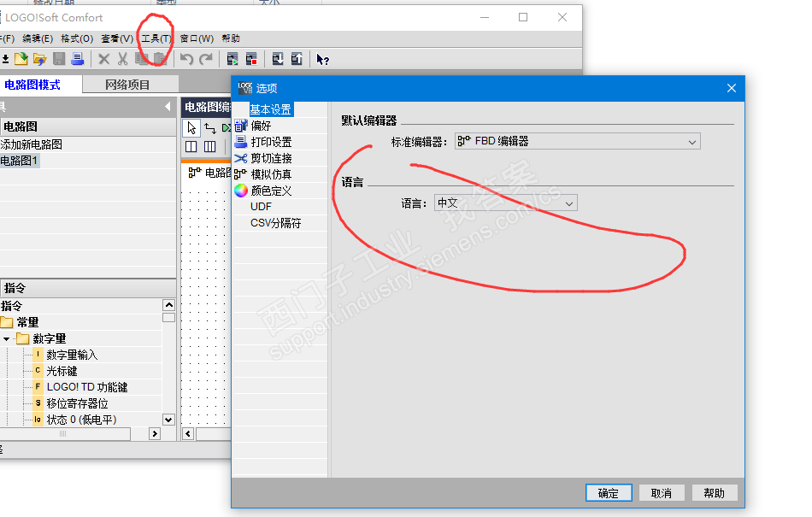The image size is (812, 517).
Task: Click the print toolbar icon
Action: [78, 59]
